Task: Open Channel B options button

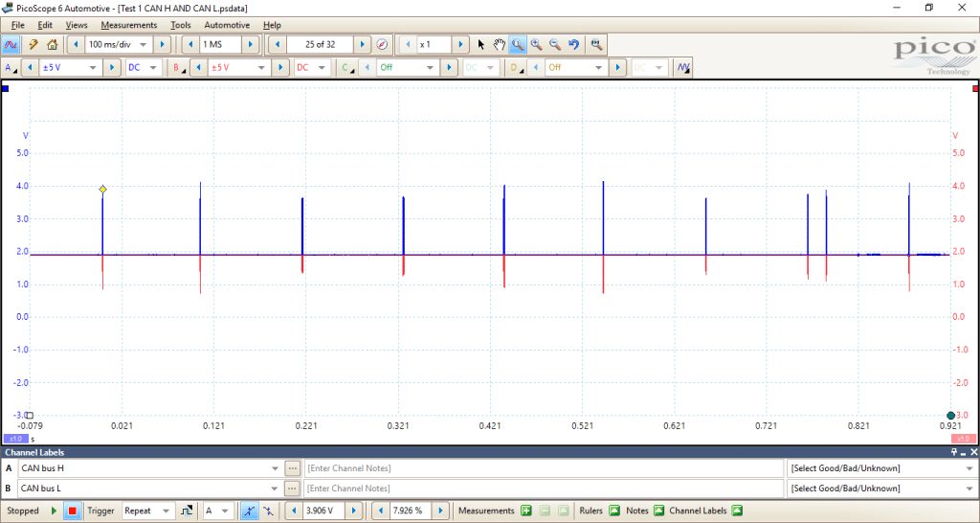Action: pos(179,68)
